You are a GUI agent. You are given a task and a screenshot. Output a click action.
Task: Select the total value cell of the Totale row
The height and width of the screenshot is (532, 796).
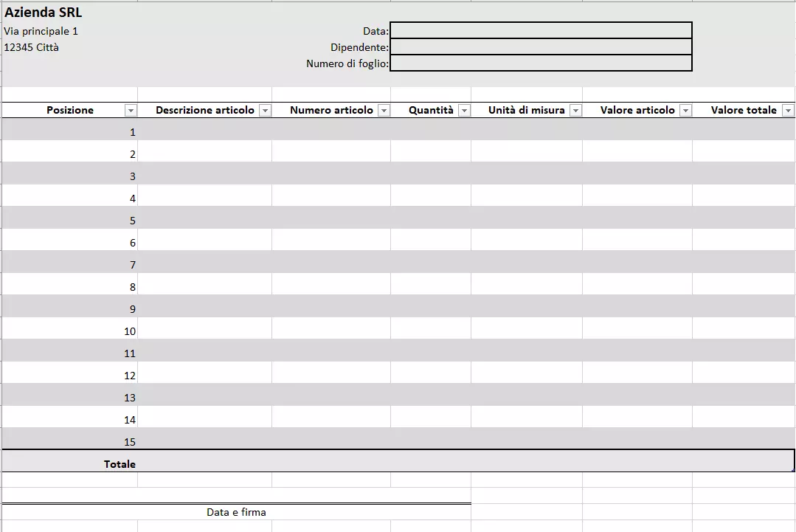(743, 463)
